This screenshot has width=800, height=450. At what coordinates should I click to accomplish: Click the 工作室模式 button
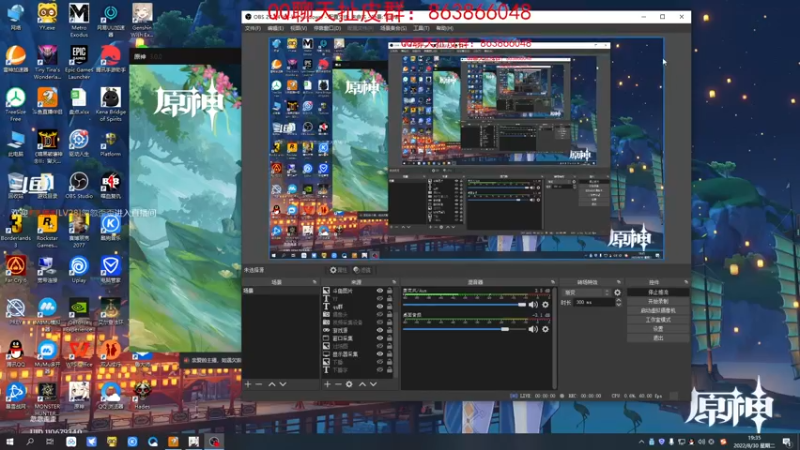pyautogui.click(x=658, y=319)
